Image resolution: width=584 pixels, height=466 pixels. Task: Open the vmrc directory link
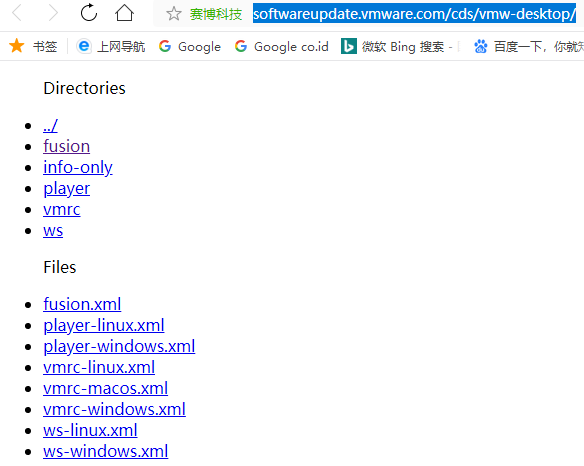[x=62, y=209]
